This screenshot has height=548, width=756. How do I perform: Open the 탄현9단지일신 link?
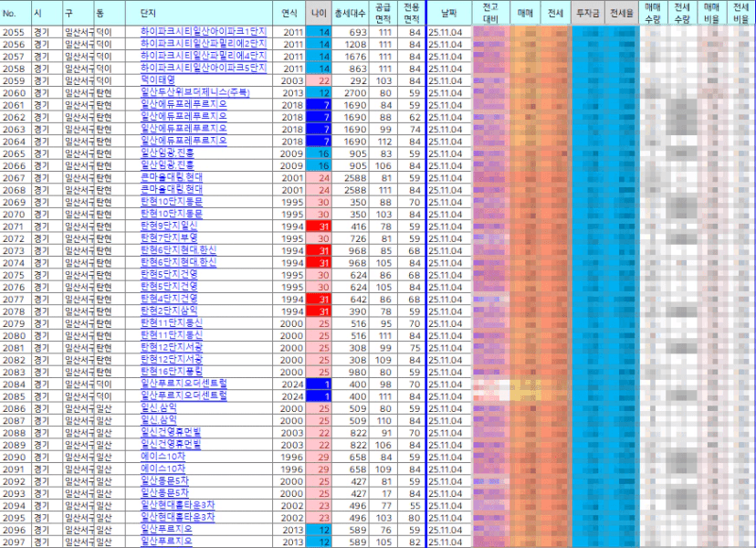(x=169, y=226)
